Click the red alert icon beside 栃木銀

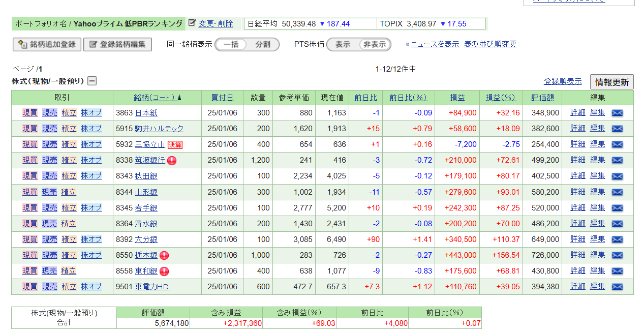pyautogui.click(x=164, y=255)
